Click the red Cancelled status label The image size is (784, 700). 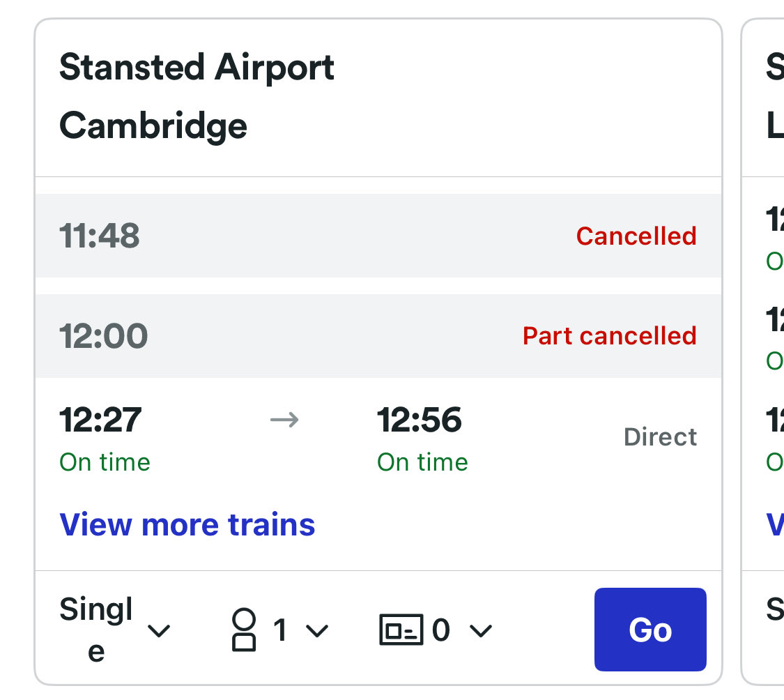(x=636, y=236)
